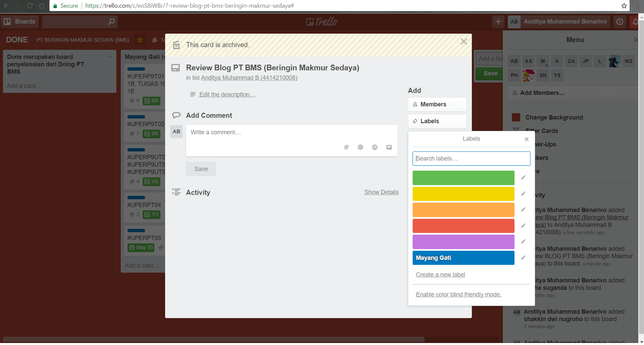Click the CA member avatar in Menu
This screenshot has height=345, width=644.
pyautogui.click(x=571, y=61)
